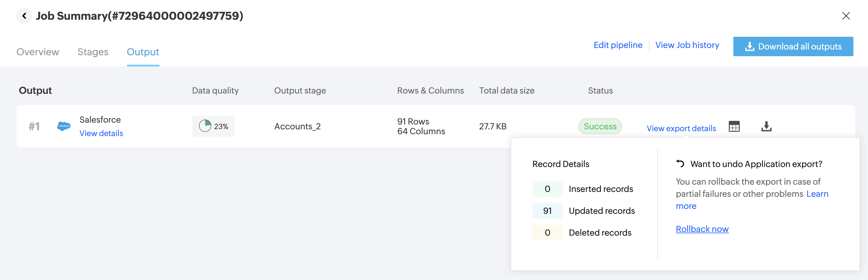Click the download icon for Salesforce output
Image resolution: width=868 pixels, height=280 pixels.
pos(766,127)
